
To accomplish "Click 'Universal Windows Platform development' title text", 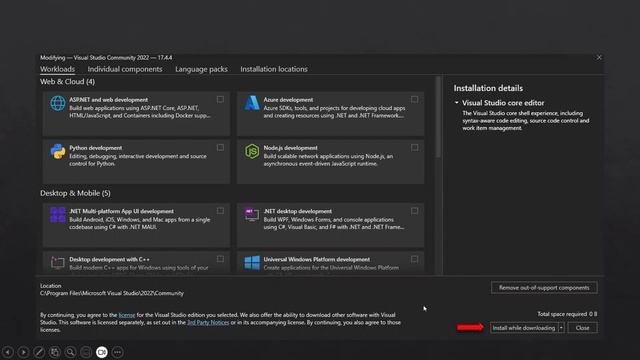I will click(x=317, y=259).
